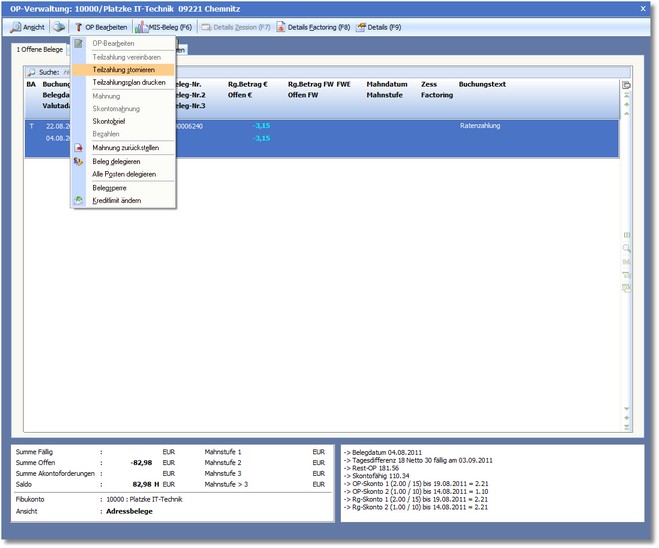
Task: Choose Teilzahlungsplan drucken menu entry
Action: coord(129,82)
